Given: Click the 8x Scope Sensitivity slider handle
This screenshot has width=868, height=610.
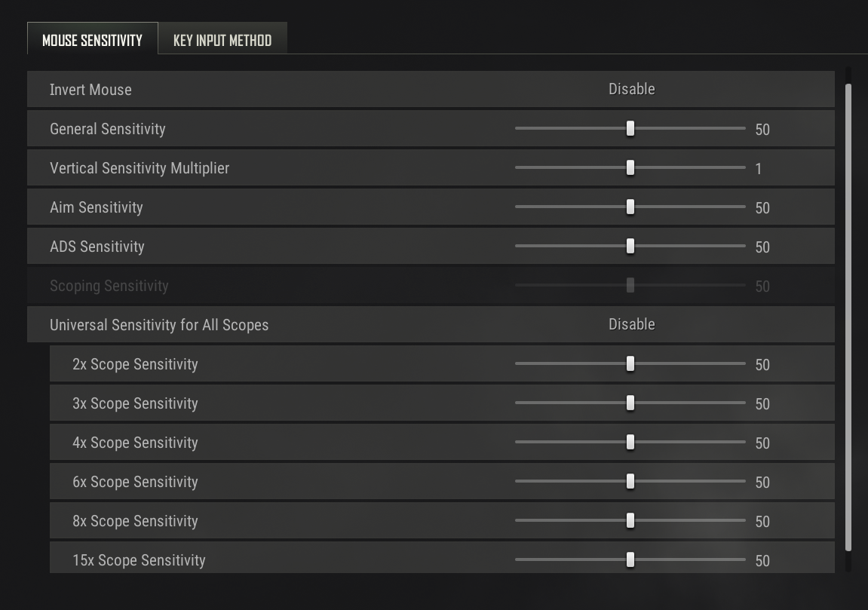Looking at the screenshot, I should coord(630,521).
